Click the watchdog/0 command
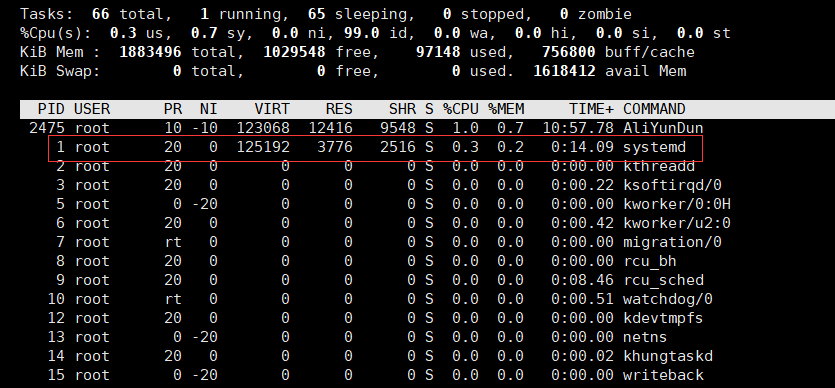The image size is (835, 388). click(668, 299)
